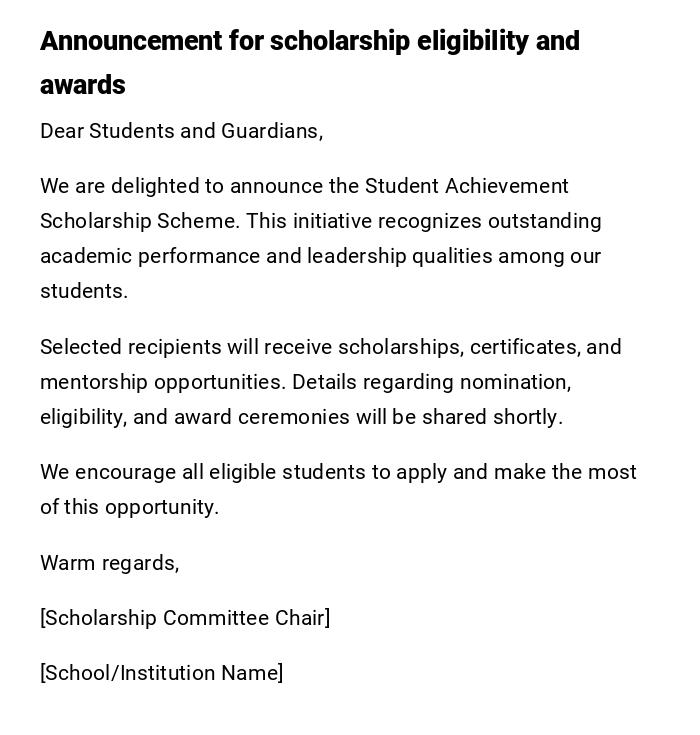This screenshot has height=735, width=700.
Task: Click the words 'leadership qualities'
Action: [x=399, y=257]
